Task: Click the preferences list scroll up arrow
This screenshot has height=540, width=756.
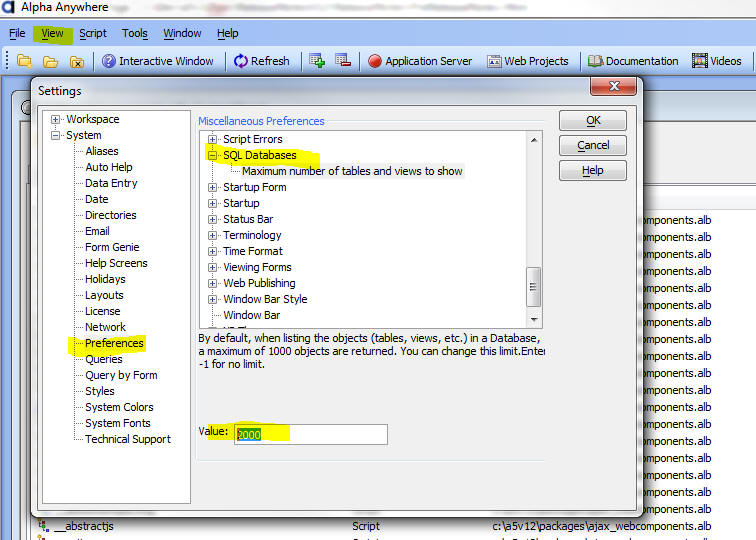Action: coord(534,140)
